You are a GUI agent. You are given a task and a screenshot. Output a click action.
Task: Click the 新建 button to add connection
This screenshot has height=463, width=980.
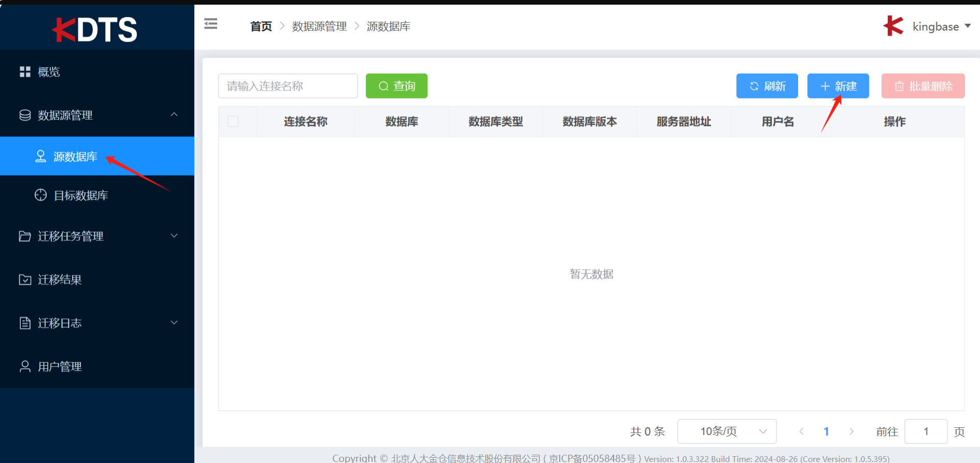click(x=837, y=86)
